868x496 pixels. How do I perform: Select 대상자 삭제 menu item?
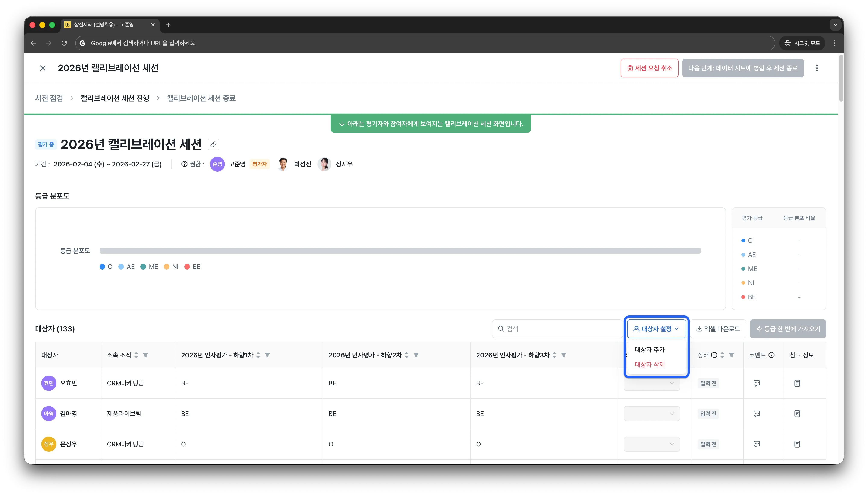click(650, 365)
